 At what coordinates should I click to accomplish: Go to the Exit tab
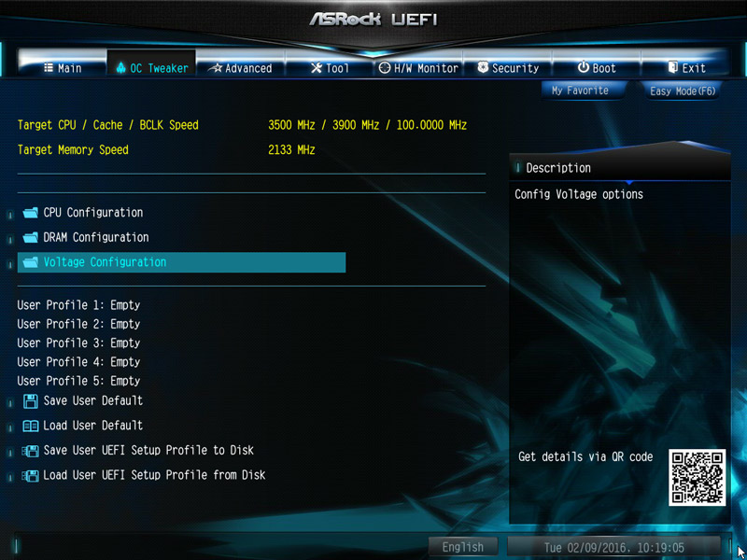pos(685,68)
